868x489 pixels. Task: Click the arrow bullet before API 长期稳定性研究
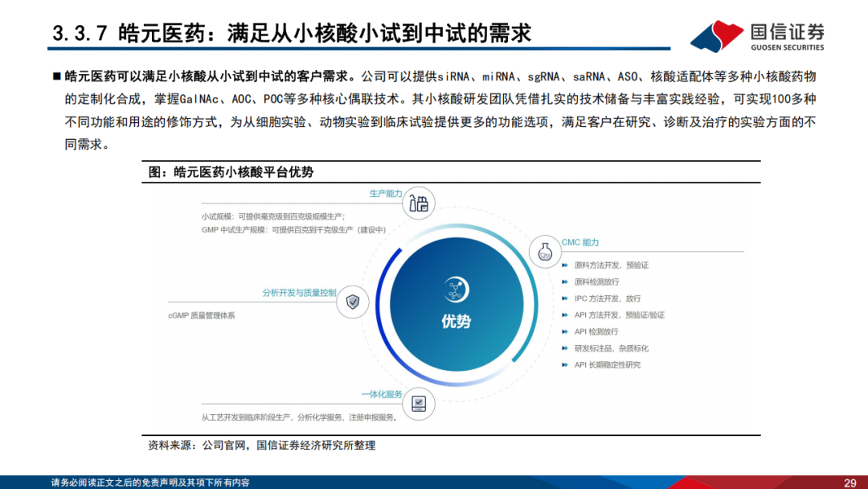pos(565,365)
